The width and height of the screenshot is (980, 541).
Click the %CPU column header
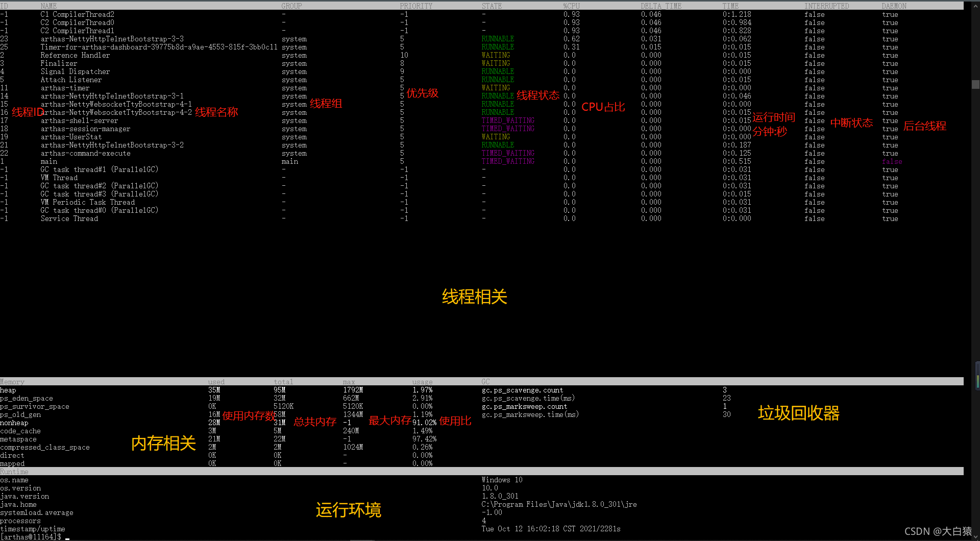[x=571, y=6]
